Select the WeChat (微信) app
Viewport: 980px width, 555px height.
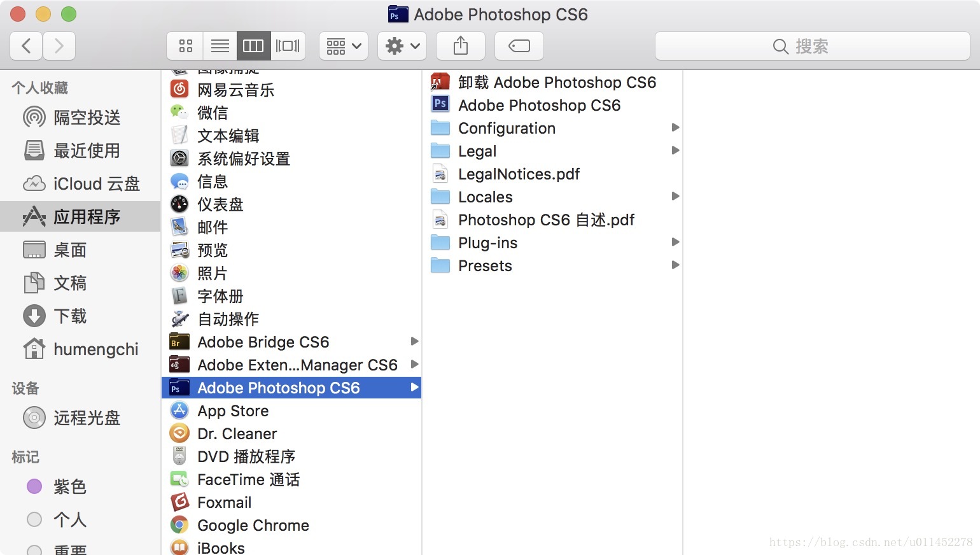point(291,113)
